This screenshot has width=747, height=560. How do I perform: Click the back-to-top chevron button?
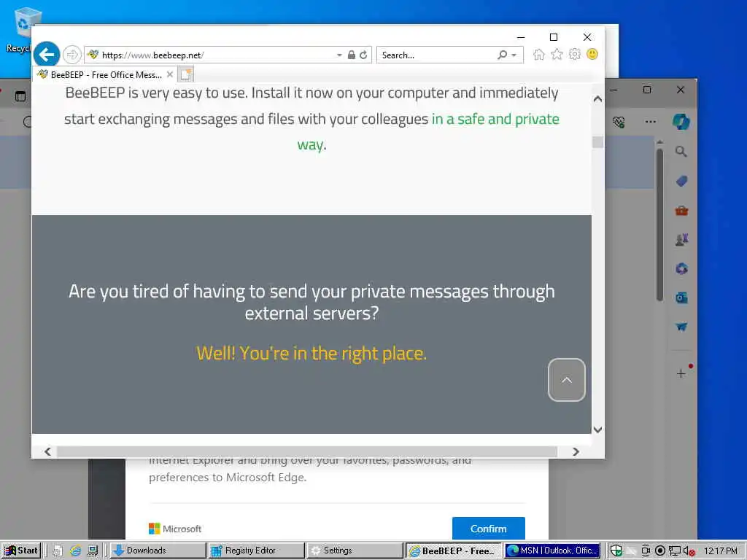pos(566,380)
